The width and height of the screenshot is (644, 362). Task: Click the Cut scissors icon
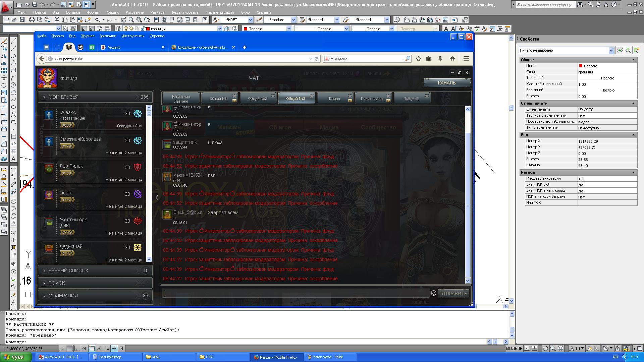tap(57, 20)
